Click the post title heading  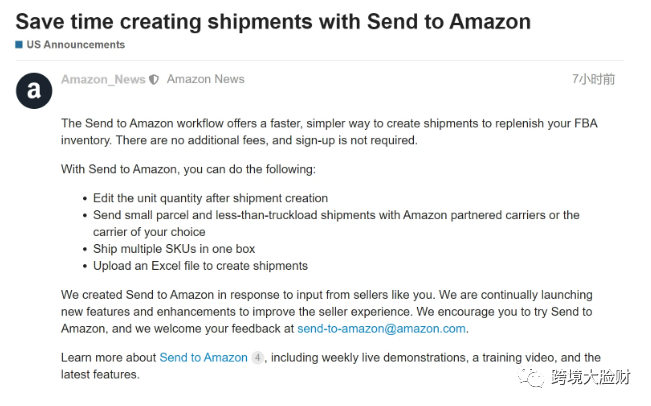(273, 22)
